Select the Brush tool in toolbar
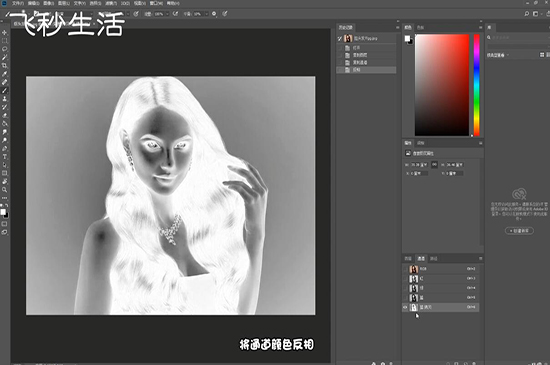 [x=5, y=90]
